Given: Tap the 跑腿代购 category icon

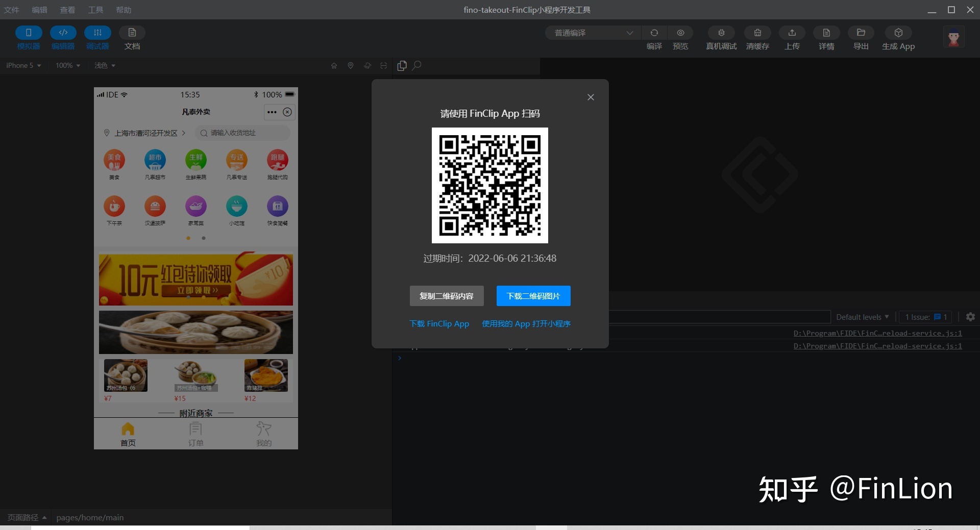Looking at the screenshot, I should point(278,160).
